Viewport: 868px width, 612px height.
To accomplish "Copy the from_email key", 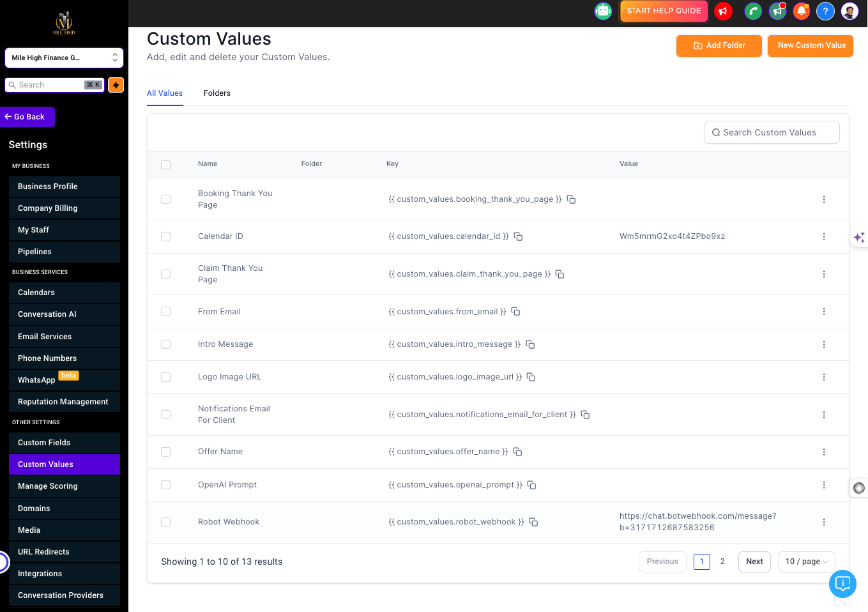I will [x=516, y=312].
